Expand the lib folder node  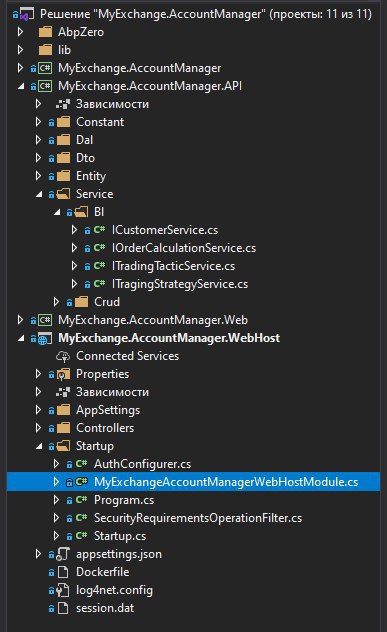click(x=20, y=50)
